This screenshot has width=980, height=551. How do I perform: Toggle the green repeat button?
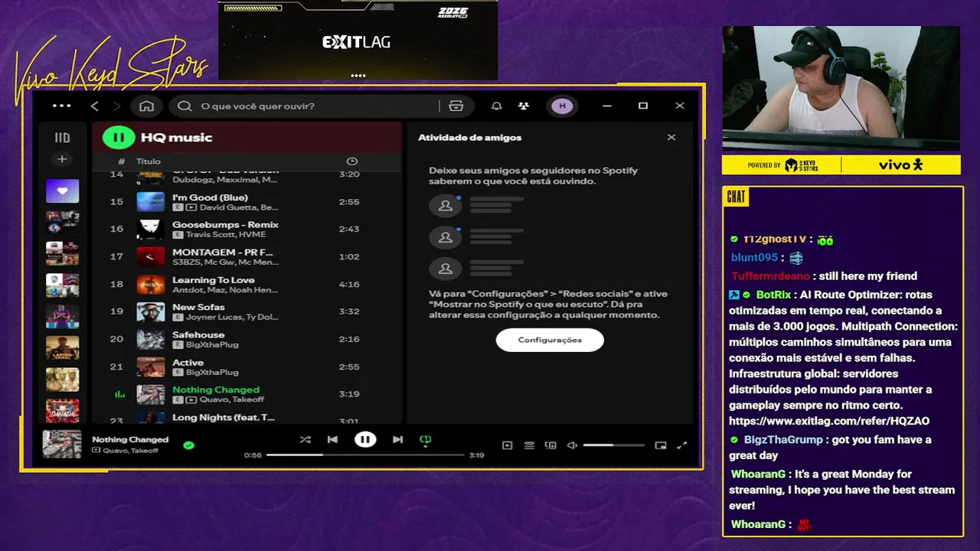[426, 440]
